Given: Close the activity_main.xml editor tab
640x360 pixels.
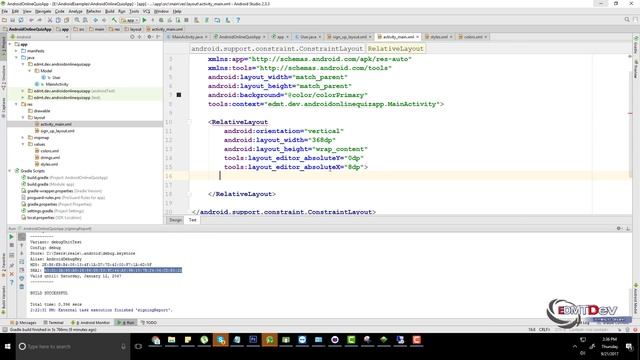Looking at the screenshot, I should 418,37.
